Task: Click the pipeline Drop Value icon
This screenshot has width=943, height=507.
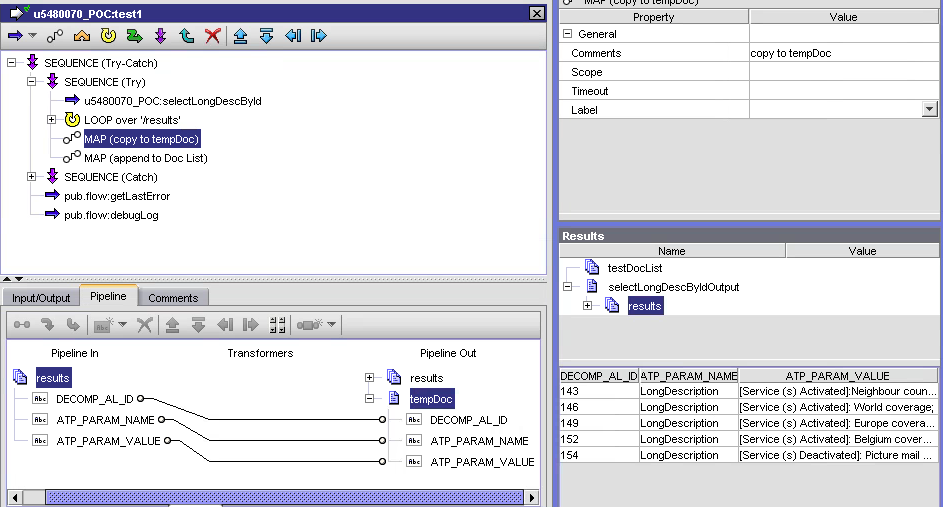Action: (x=47, y=325)
